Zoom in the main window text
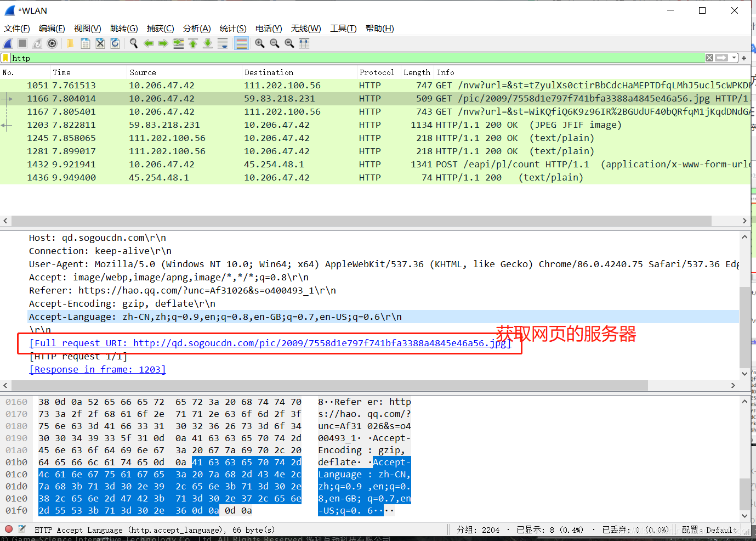756x541 pixels. pos(260,43)
